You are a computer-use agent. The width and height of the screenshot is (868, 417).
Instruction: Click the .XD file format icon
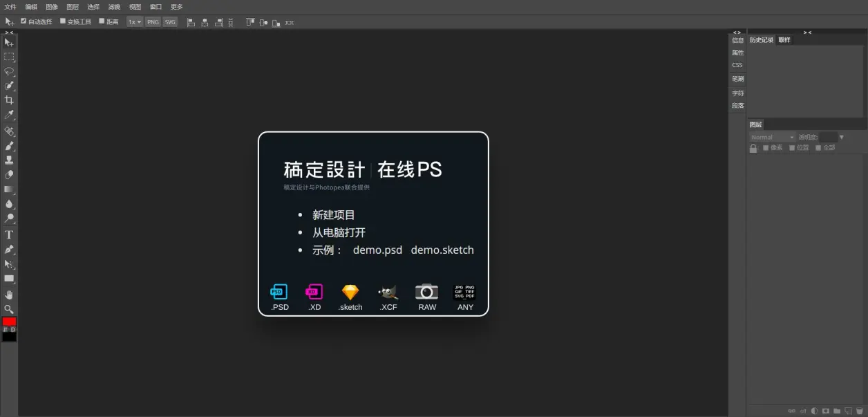[314, 292]
